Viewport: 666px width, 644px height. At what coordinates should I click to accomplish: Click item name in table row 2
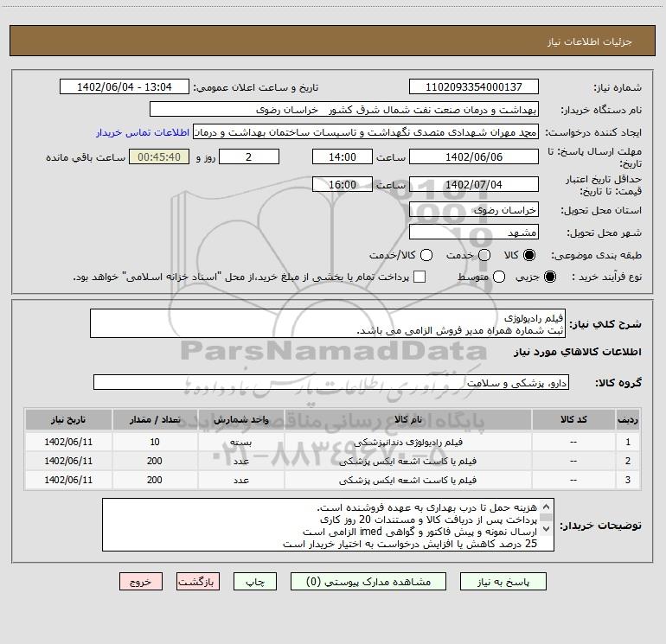pyautogui.click(x=407, y=461)
